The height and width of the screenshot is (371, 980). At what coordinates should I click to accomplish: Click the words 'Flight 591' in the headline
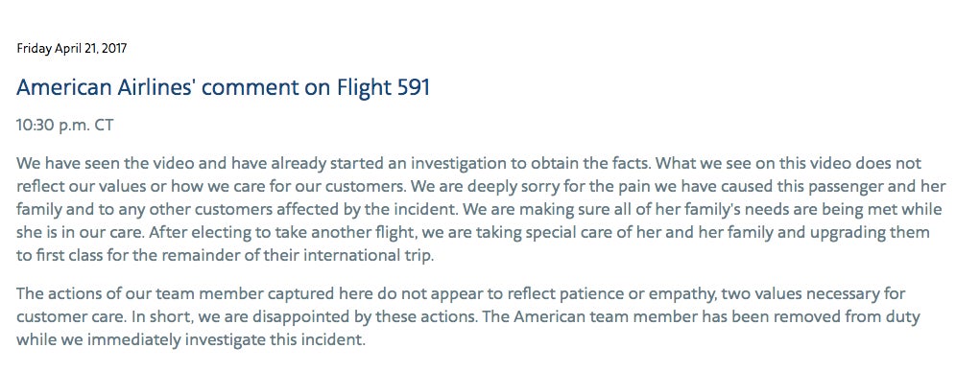click(384, 87)
